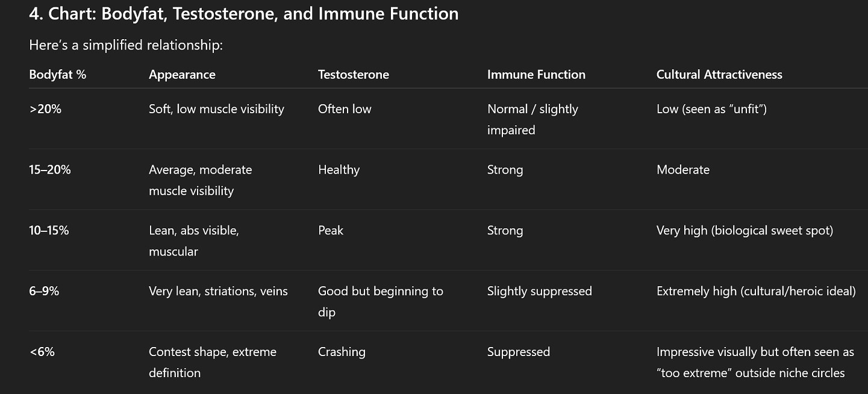
Task: Click the "Appearance" column header
Action: click(x=182, y=75)
